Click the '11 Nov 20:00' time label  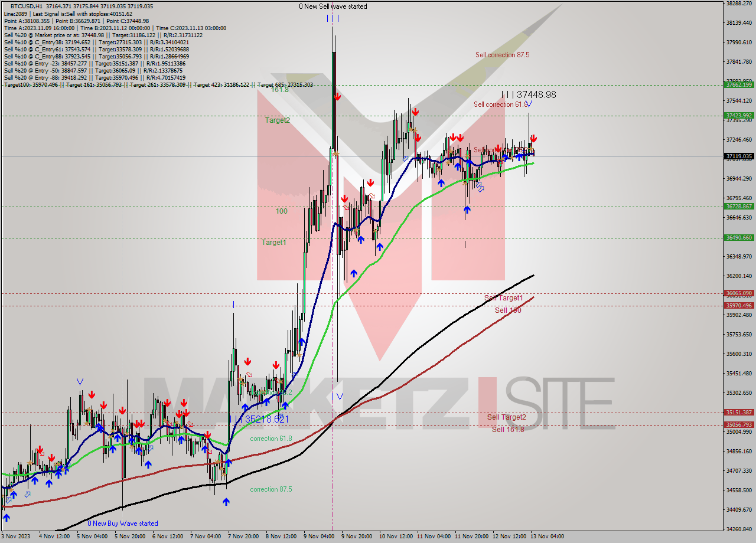coord(471,537)
